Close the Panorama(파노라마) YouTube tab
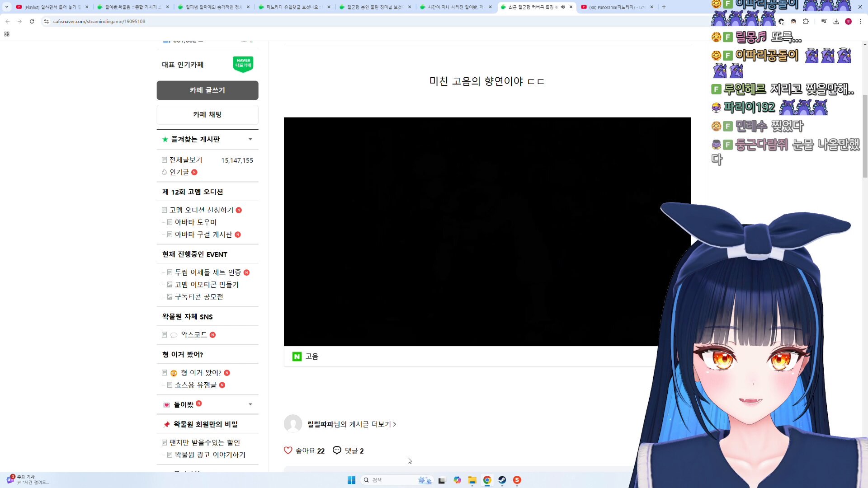The image size is (868, 488). coord(651,7)
